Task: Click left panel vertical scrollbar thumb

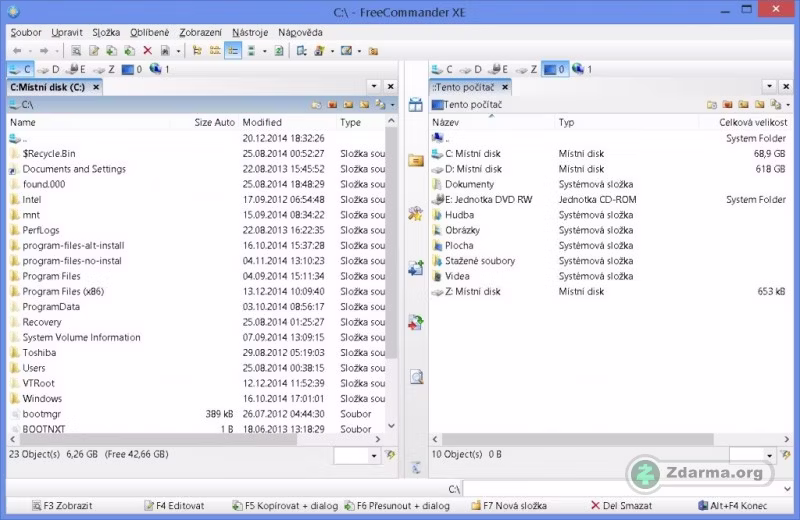Action: click(x=391, y=242)
